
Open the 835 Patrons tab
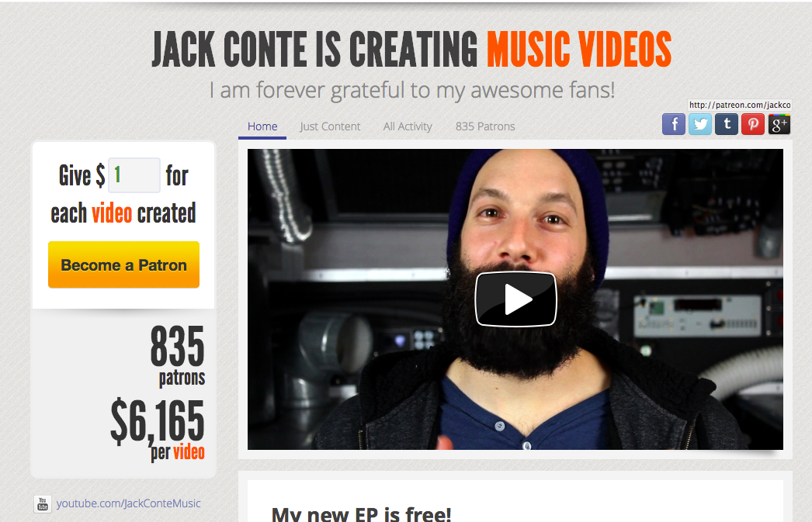point(485,126)
